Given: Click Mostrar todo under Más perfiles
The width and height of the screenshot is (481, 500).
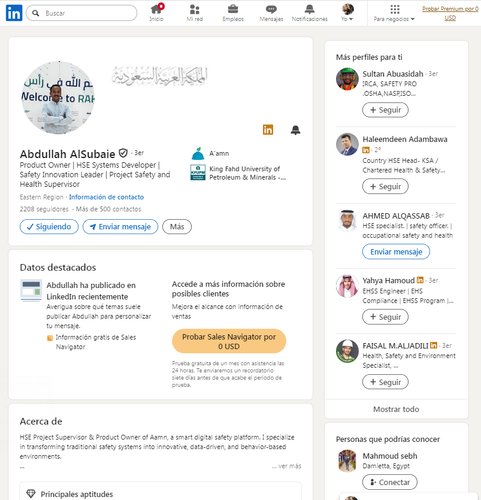Looking at the screenshot, I should [396, 409].
